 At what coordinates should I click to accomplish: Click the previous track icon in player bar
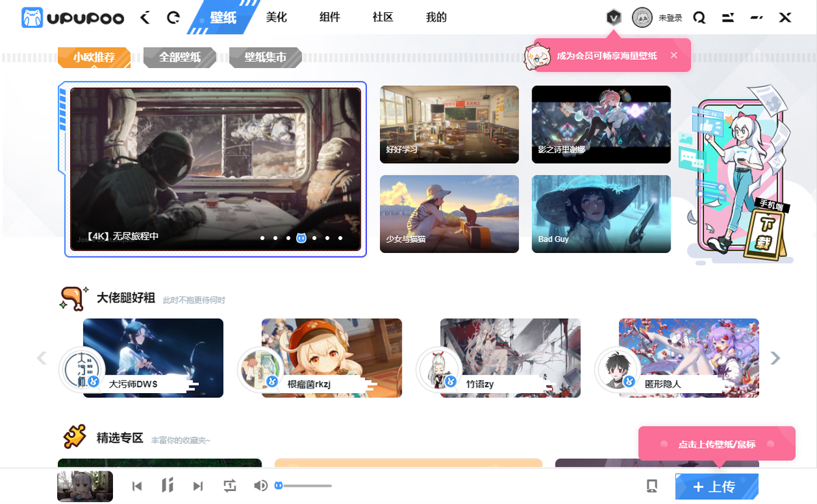click(137, 486)
